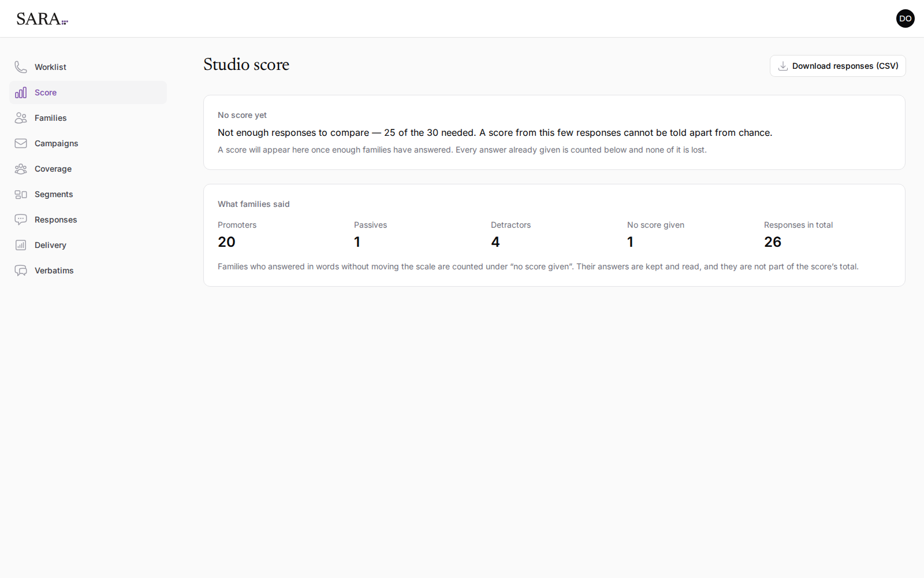Select the Score sidebar label
Image resolution: width=924 pixels, height=578 pixels.
point(46,92)
